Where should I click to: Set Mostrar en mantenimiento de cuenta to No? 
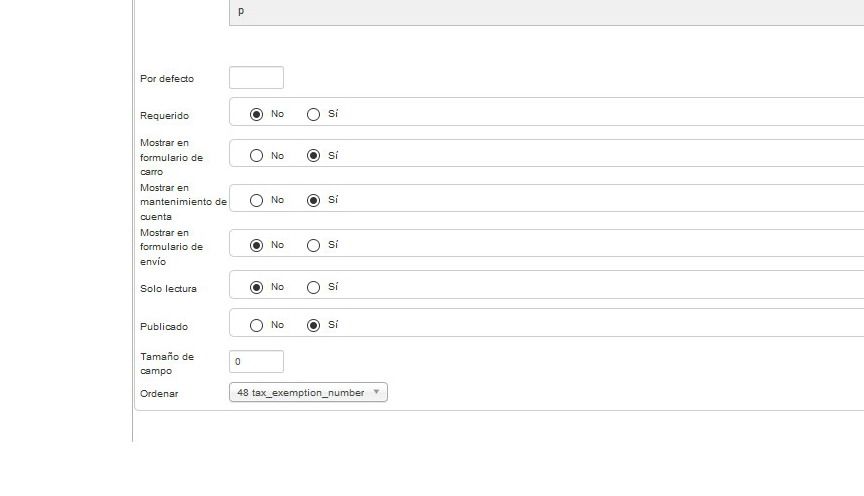click(x=256, y=200)
